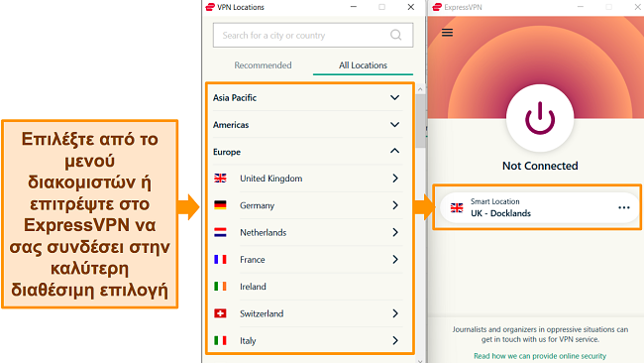This screenshot has height=363, width=644.
Task: Click ExpressVPN logo in main window title bar
Action: 437,7
